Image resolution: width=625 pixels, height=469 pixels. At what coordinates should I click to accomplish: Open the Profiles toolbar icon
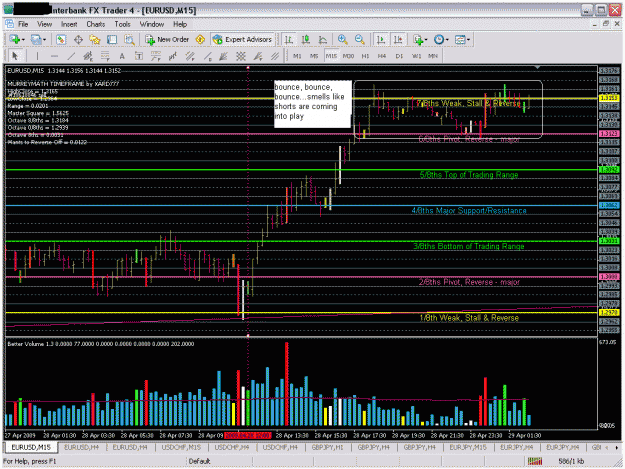click(36, 39)
